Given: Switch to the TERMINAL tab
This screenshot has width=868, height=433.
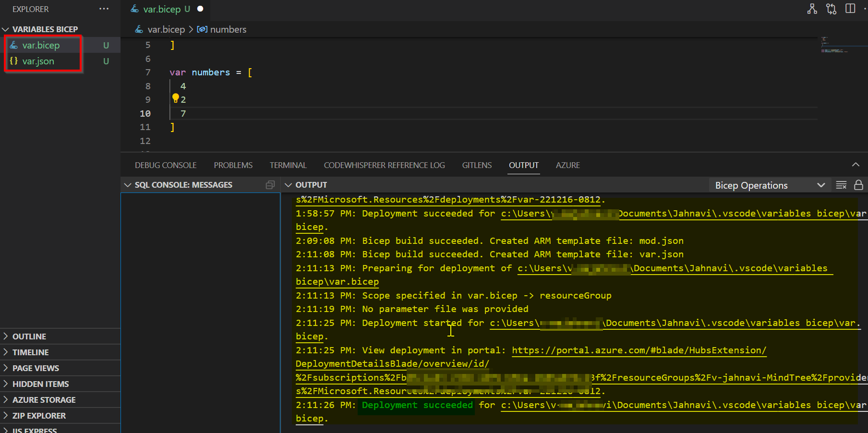Looking at the screenshot, I should (x=288, y=165).
